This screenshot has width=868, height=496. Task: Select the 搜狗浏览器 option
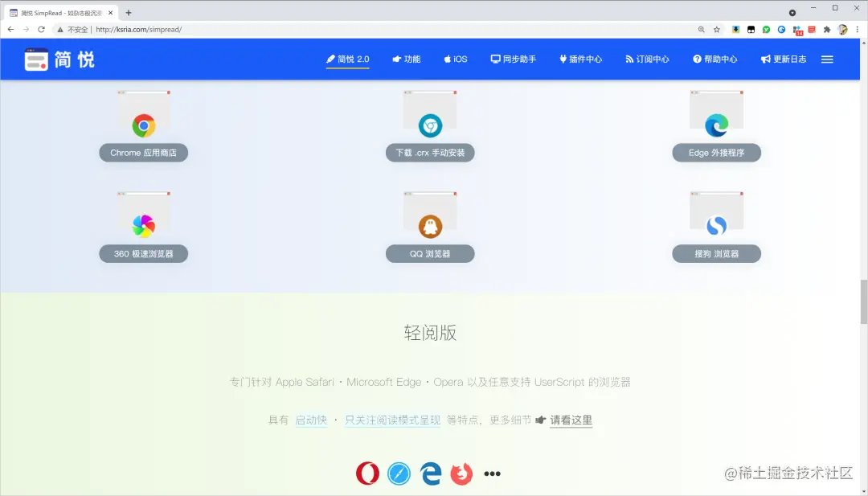pos(716,253)
